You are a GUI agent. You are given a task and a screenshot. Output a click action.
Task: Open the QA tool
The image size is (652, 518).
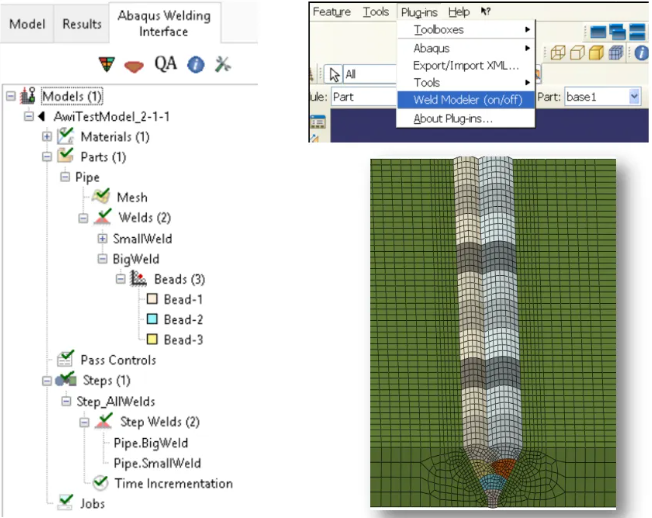pos(165,64)
